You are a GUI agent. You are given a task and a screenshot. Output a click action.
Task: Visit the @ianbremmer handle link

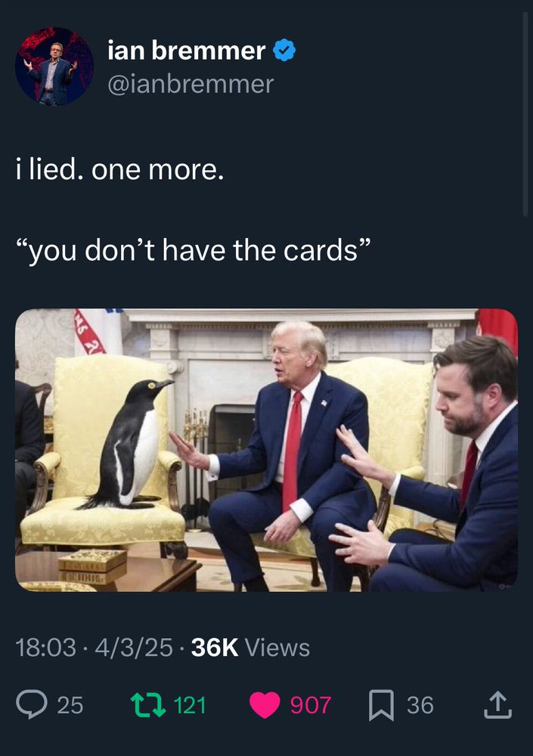point(191,84)
